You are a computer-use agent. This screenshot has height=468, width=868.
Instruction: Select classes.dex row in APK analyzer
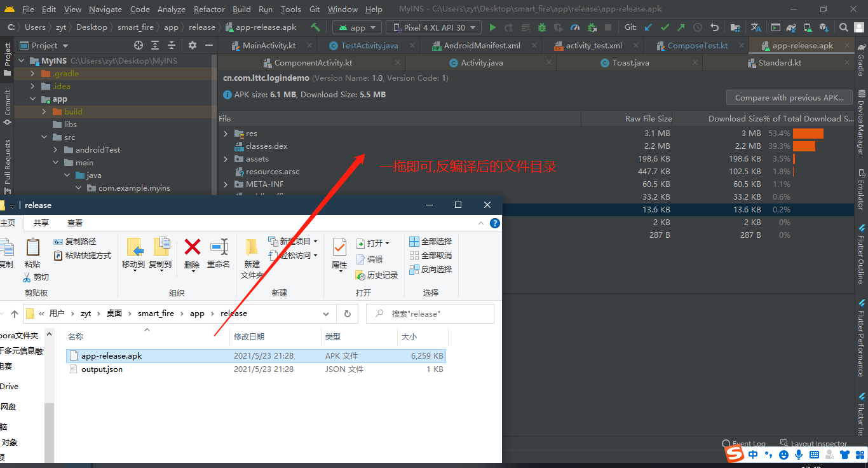click(536, 146)
